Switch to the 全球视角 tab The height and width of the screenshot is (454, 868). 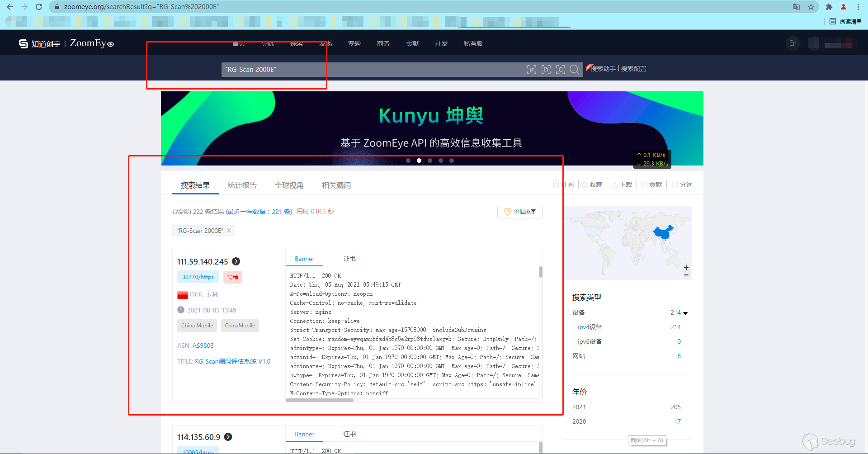(289, 185)
